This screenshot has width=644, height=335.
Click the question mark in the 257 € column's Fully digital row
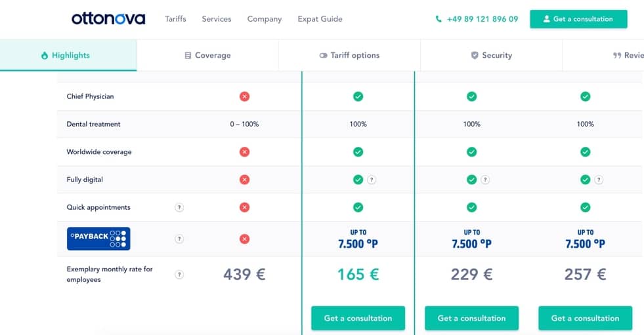coord(599,180)
